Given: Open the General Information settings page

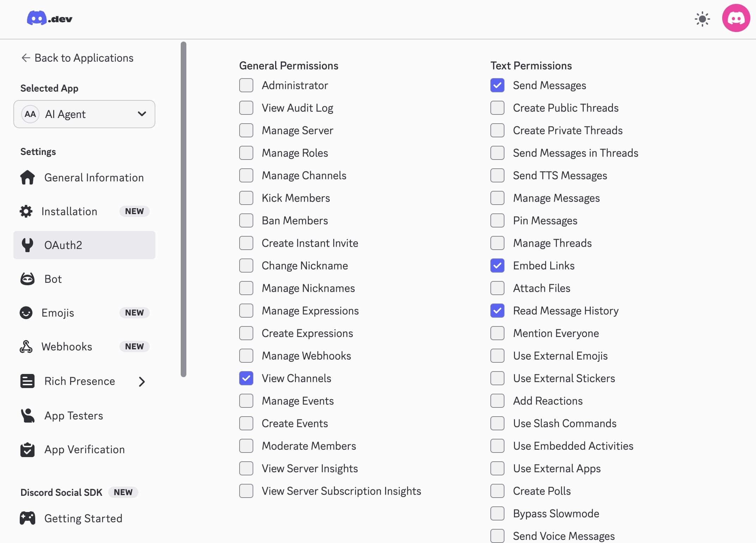Looking at the screenshot, I should click(x=94, y=177).
